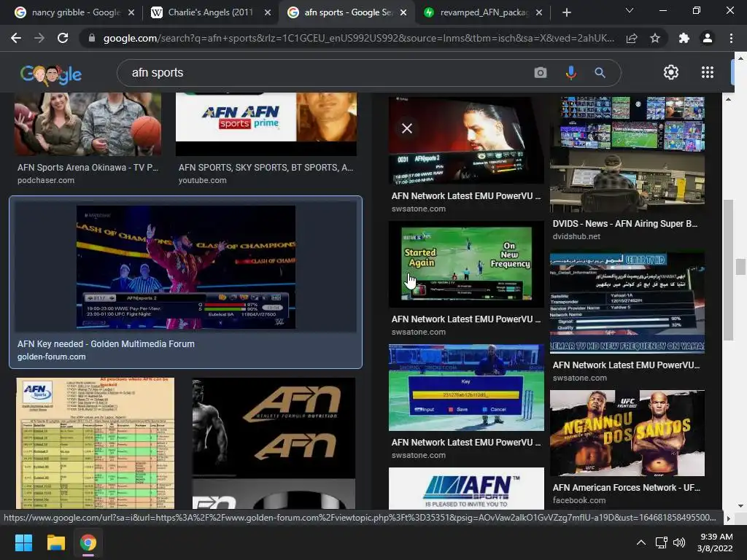Open Google quick settings gear
The width and height of the screenshot is (747, 560).
pyautogui.click(x=671, y=72)
